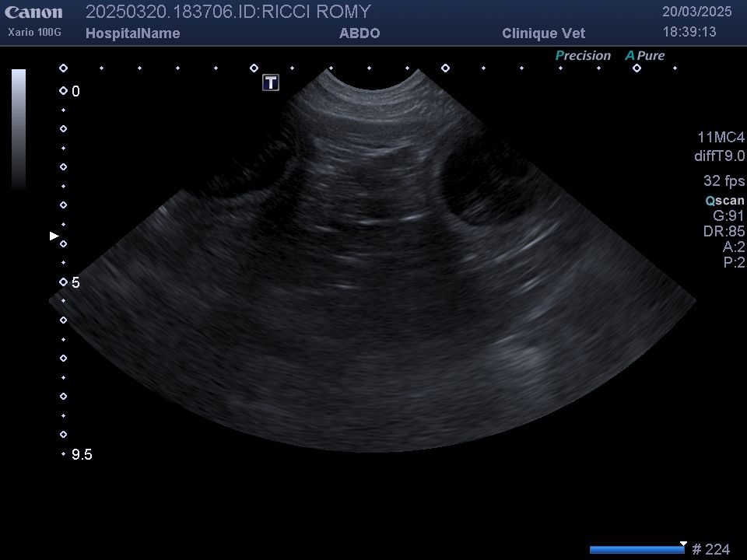The width and height of the screenshot is (747, 560).
Task: Click the 32 fps frame rate
Action: click(x=724, y=181)
